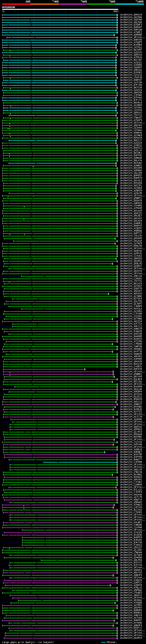The height and width of the screenshot is (644, 146).
Task: Open hit UniRef100_Q76E11
Action: [131, 146]
